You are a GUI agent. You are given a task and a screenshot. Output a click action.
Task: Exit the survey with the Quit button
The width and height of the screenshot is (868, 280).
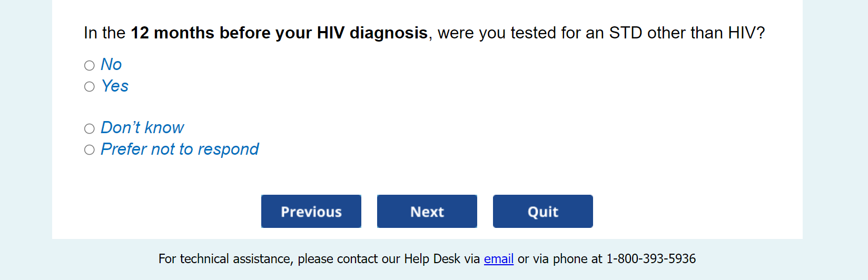click(x=542, y=212)
